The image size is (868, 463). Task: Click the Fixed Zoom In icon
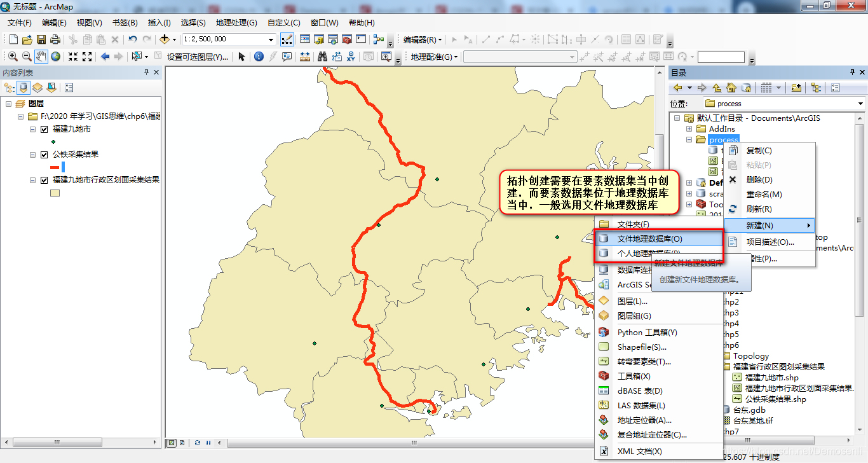coord(73,57)
